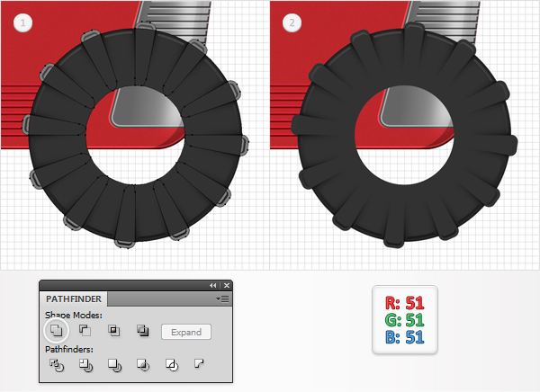Click the Crop pathfinder icon
This screenshot has height=392, width=540.
[x=143, y=364]
